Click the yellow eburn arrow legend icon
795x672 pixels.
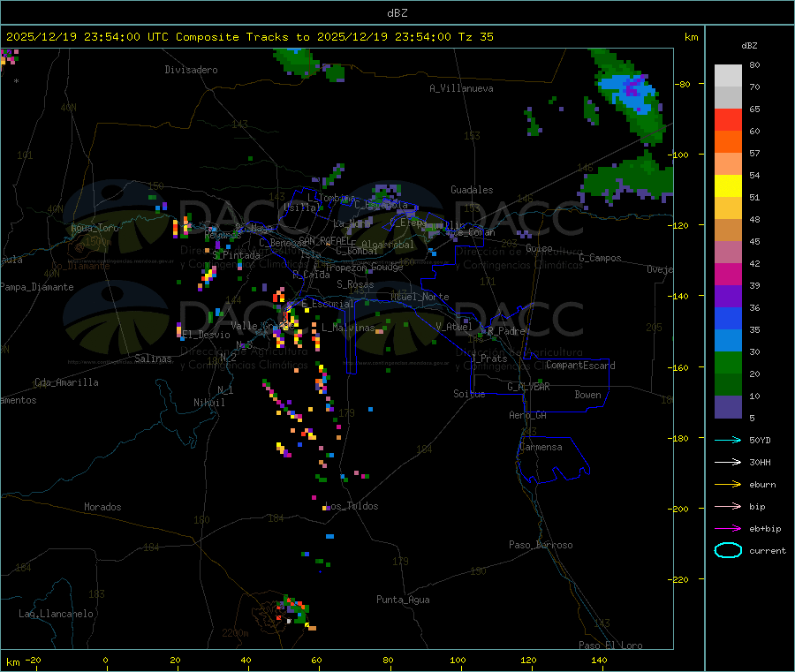728,484
